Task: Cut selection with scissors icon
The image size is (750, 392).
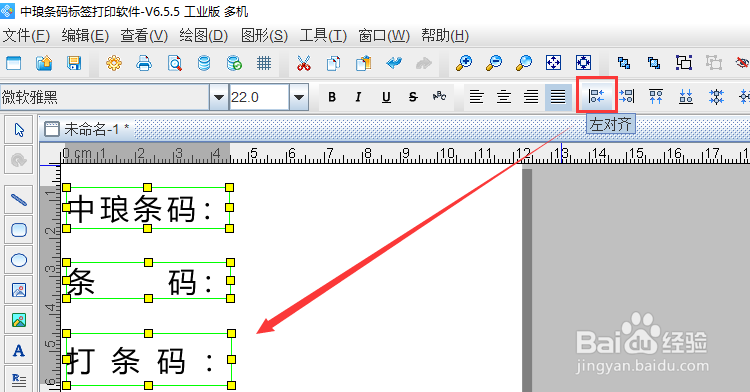Action: (x=303, y=63)
